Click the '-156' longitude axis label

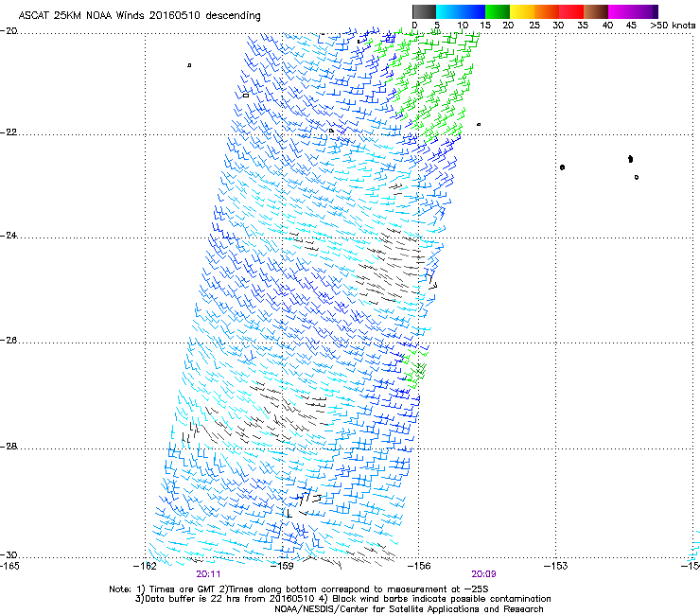tap(419, 566)
